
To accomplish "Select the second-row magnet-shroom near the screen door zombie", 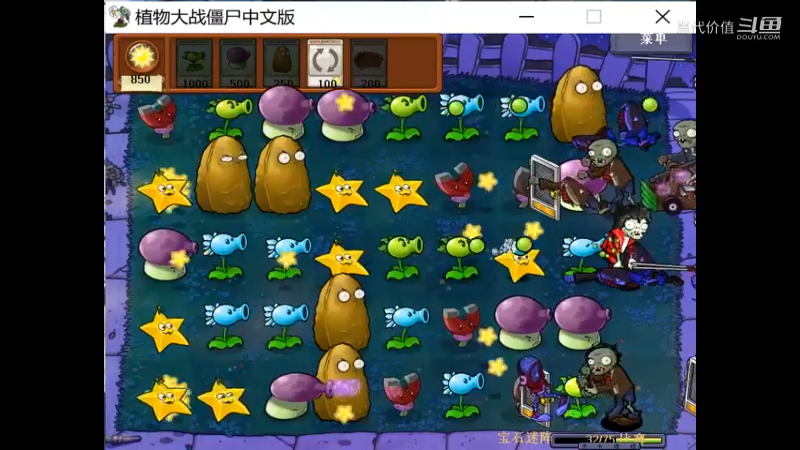I will tap(454, 184).
